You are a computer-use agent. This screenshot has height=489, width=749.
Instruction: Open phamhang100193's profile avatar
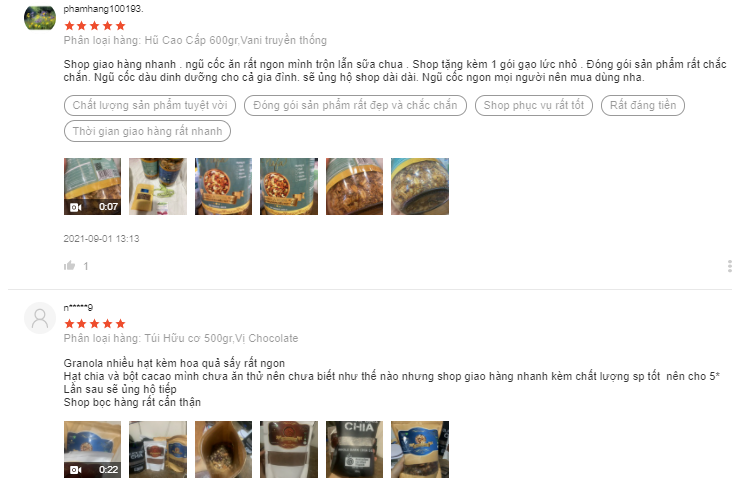(x=40, y=18)
